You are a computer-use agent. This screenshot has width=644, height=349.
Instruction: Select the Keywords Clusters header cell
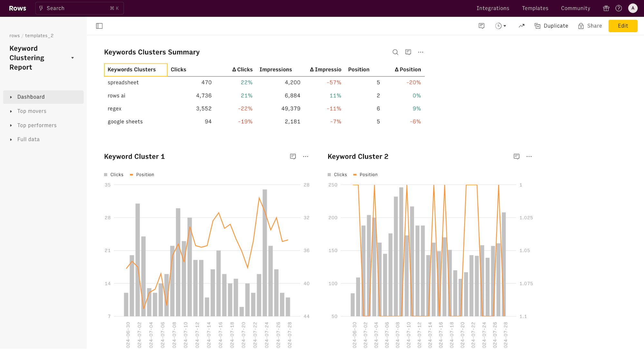coord(136,70)
